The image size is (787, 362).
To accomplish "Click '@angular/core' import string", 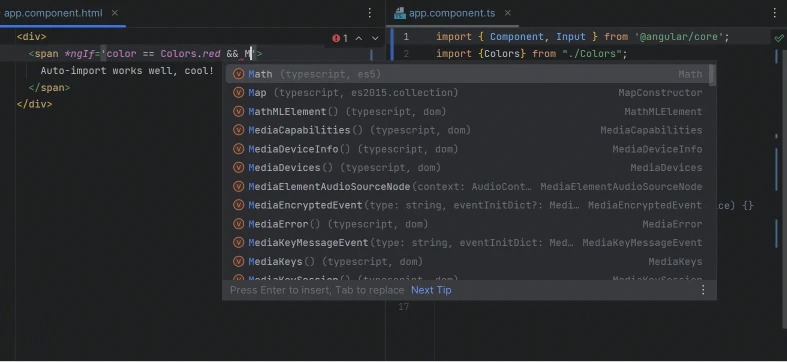I will click(x=678, y=37).
